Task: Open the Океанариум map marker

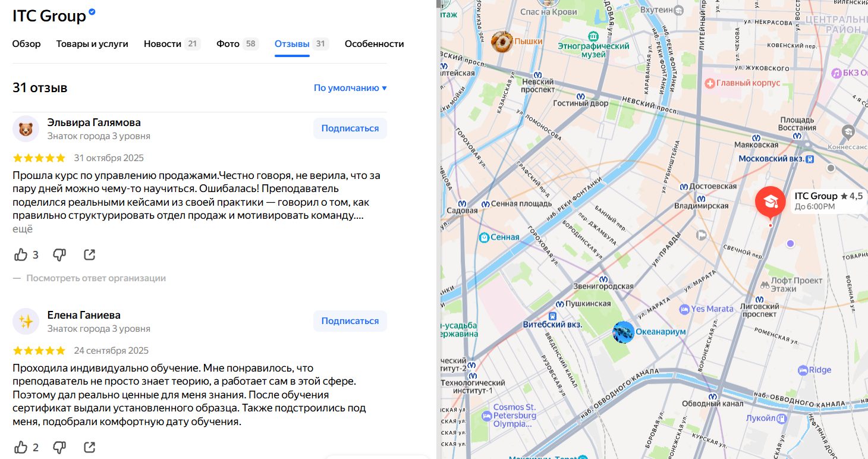Action: pyautogui.click(x=624, y=332)
